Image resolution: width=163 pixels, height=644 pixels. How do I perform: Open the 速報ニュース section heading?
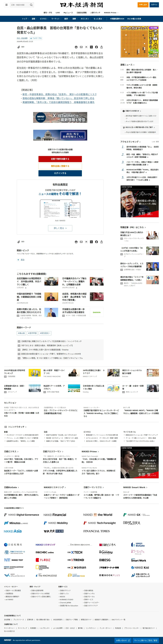[127, 65]
